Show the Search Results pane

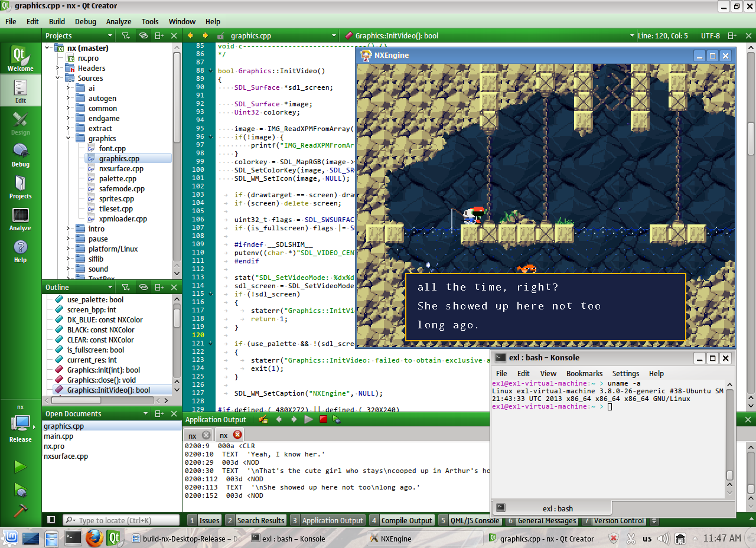(255, 521)
